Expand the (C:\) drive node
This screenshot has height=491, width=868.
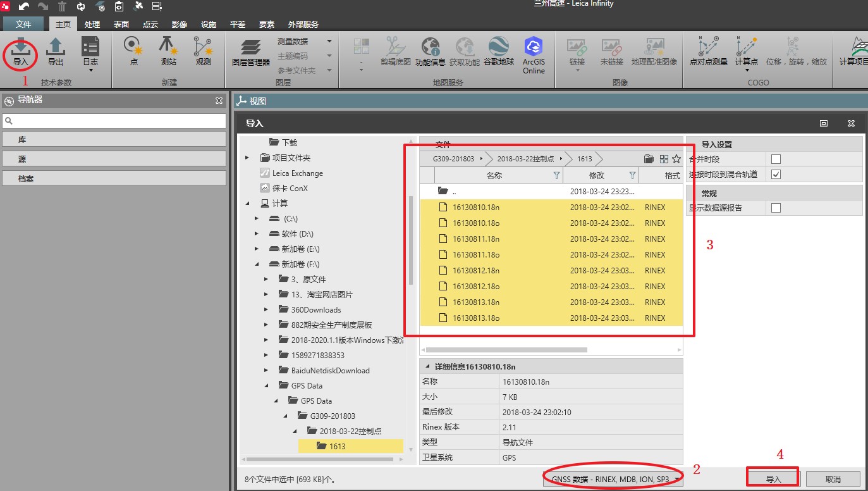[257, 218]
